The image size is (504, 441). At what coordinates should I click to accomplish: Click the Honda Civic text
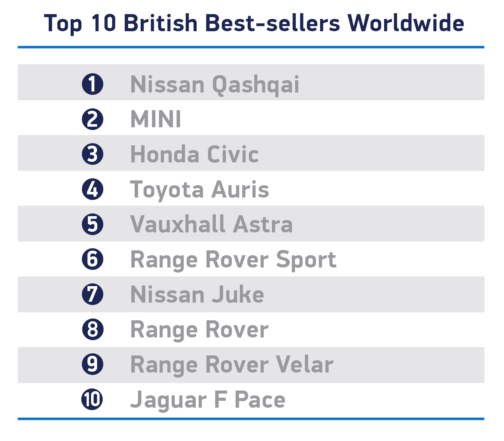point(194,154)
